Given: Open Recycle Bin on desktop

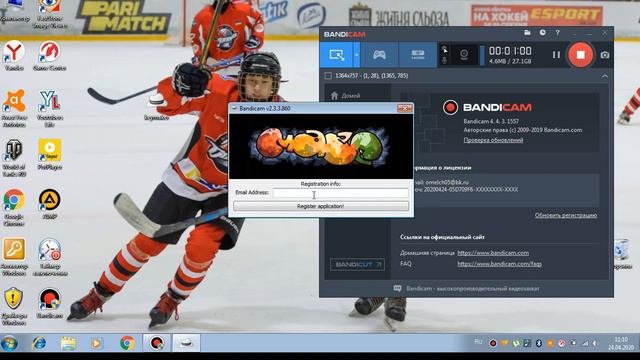Looking at the screenshot, I should (x=622, y=254).
